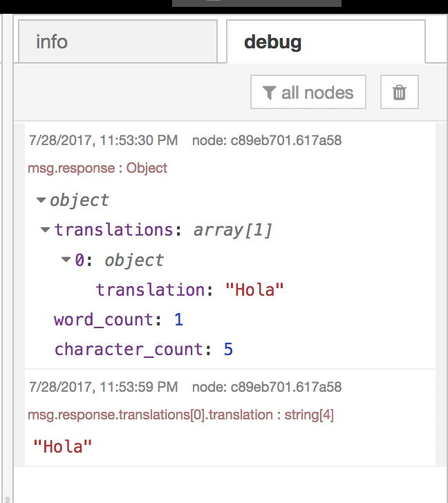
Task: Collapse the root object triangle
Action: [41, 200]
